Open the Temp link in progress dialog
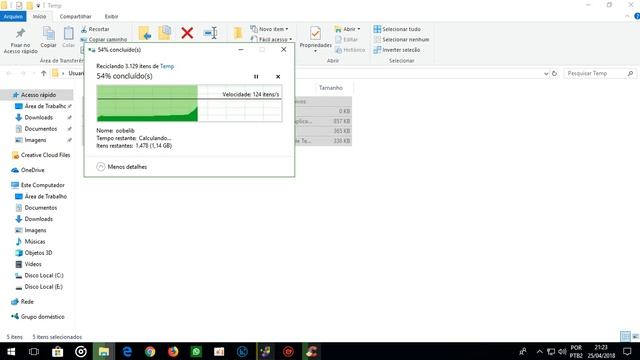Screen dimensions: 640x360 click(167, 66)
